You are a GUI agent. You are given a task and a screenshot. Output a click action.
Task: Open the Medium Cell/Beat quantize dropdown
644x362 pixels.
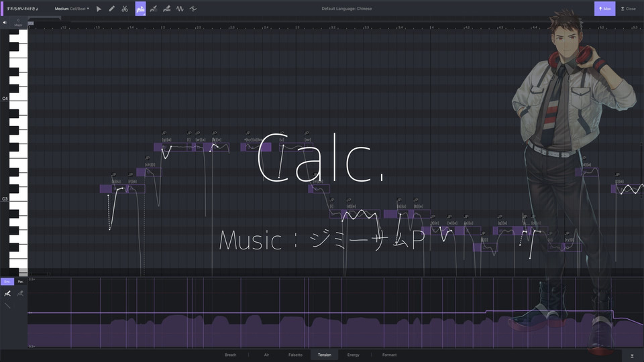point(72,9)
